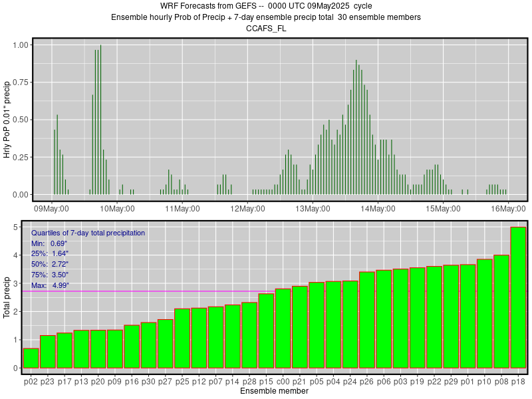Image resolution: width=532 pixels, height=399 pixels.
Task: Click the '1' total precip axis tick
Action: coord(16,340)
